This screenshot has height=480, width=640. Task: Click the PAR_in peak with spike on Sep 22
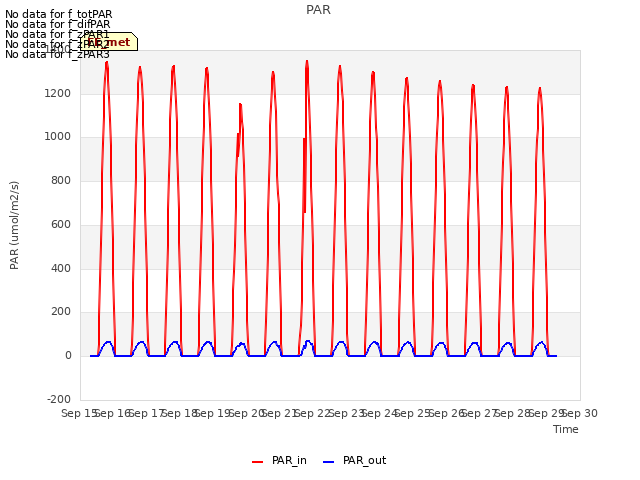pos(307,62)
